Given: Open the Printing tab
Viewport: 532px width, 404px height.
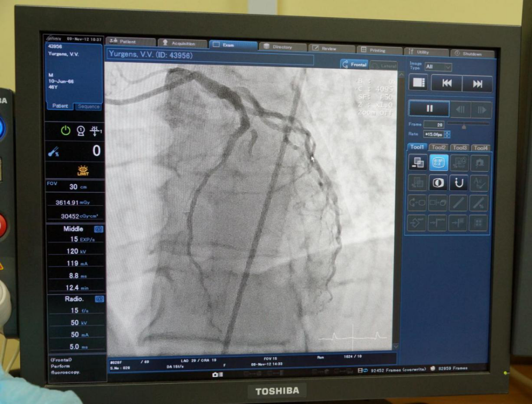Looking at the screenshot, I should pyautogui.click(x=380, y=50).
